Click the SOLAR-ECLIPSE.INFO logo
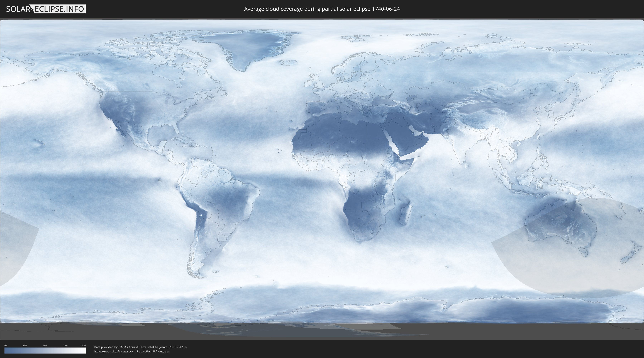The height and width of the screenshot is (358, 644). [x=46, y=9]
